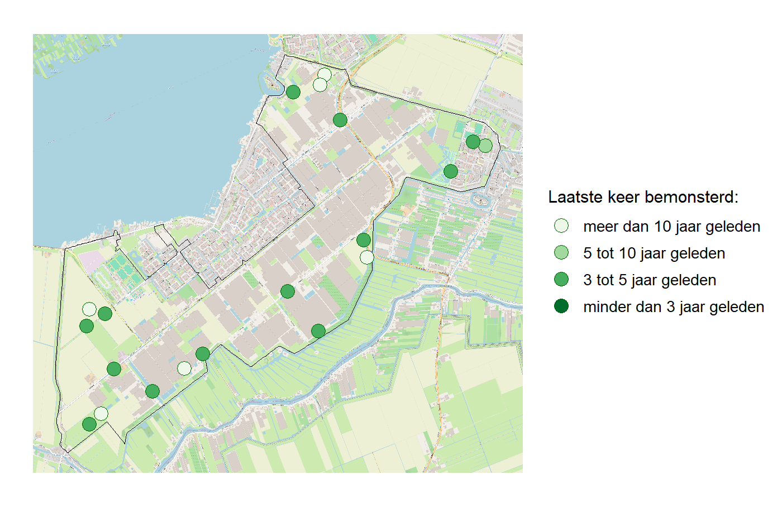Click the dark green legend swatch under 3 years

tap(561, 306)
